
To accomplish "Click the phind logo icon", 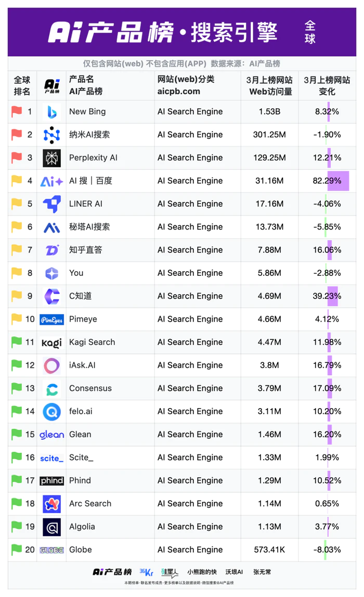I will click(x=51, y=481).
